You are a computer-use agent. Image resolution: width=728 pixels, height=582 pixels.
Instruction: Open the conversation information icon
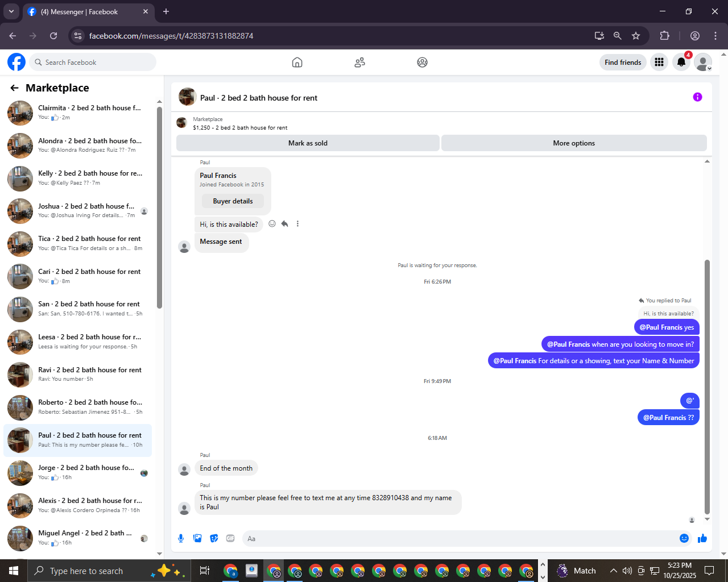(x=697, y=97)
